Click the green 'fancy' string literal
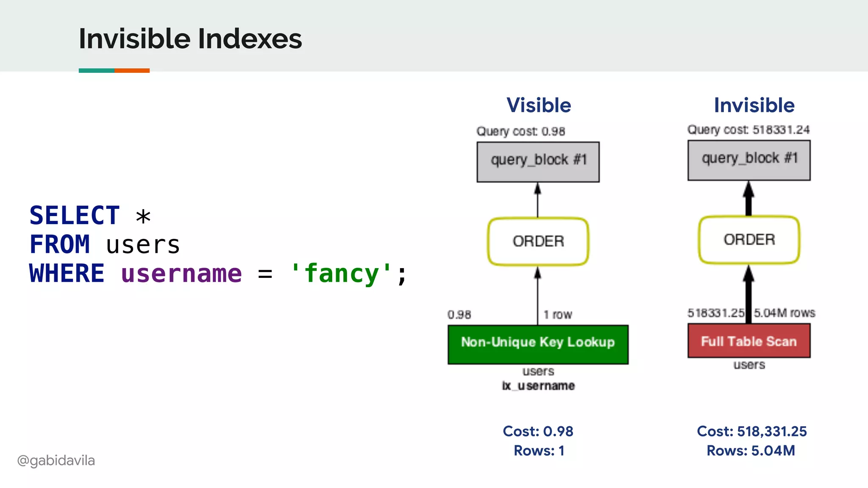This screenshot has width=868, height=488. [341, 273]
